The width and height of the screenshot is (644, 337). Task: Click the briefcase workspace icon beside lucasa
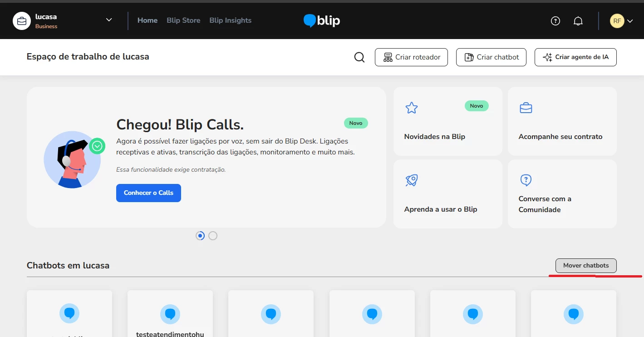22,21
